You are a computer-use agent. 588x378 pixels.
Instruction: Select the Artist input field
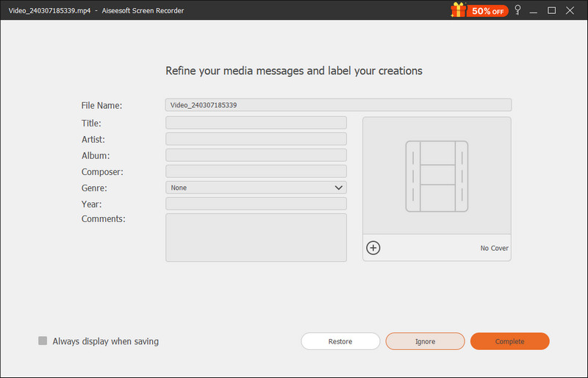coord(256,139)
